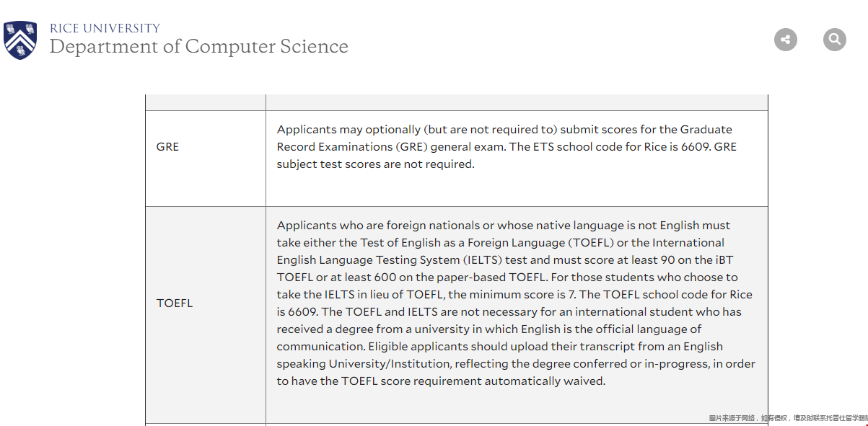Viewport: 868px width, 426px height.
Task: Click the empty right cell above GRE description
Action: coord(516,102)
